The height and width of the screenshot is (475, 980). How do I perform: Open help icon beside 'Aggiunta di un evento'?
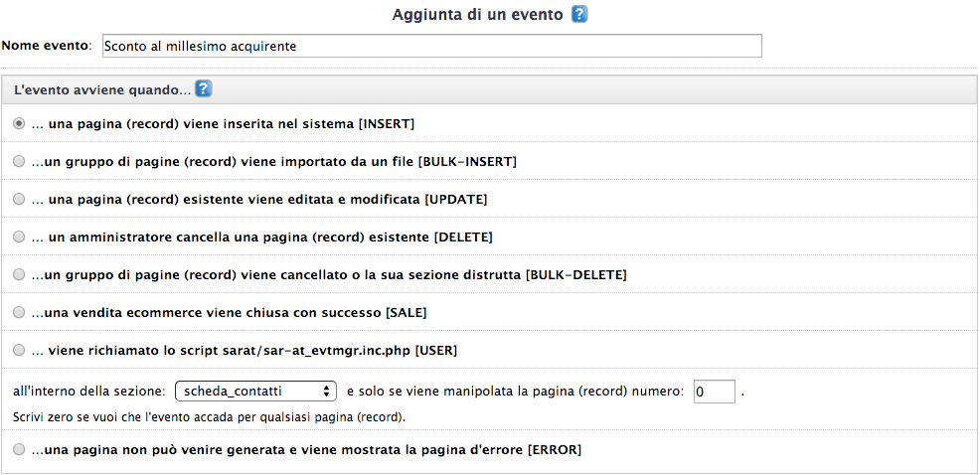click(x=579, y=14)
